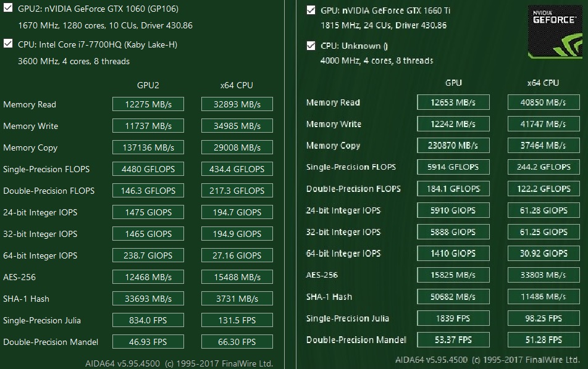The width and height of the screenshot is (588, 369).
Task: Select the 238.7 GIOPS 64-bit integer result
Action: coord(148,255)
